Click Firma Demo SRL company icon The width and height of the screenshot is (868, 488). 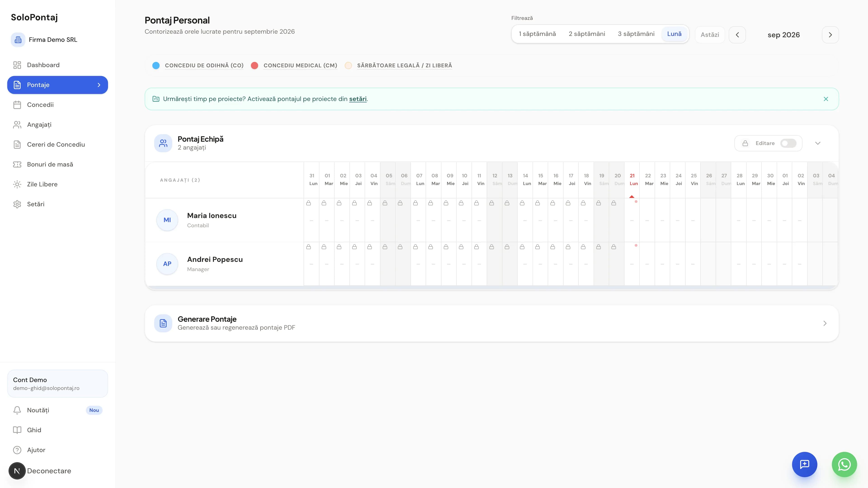[18, 40]
